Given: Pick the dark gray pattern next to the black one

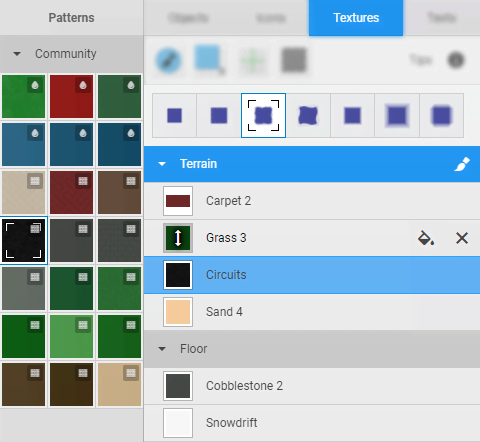Looking at the screenshot, I should point(71,240).
